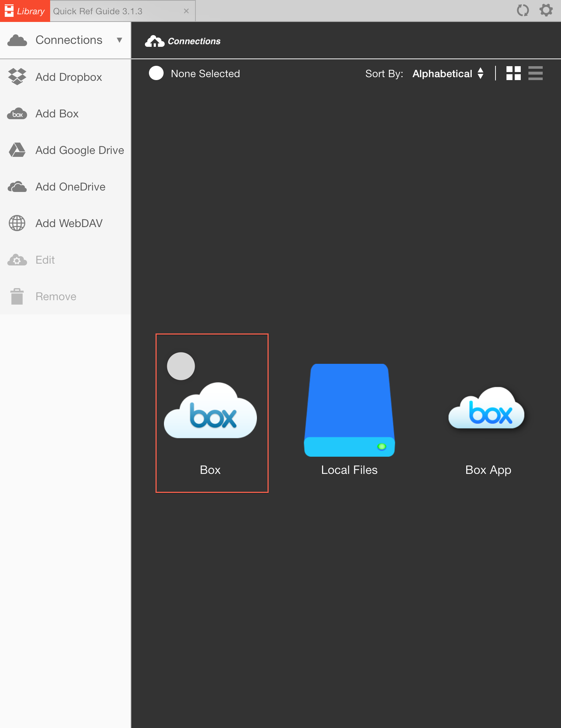Click the Google Drive triangle icon
The image size is (561, 728).
[17, 150]
